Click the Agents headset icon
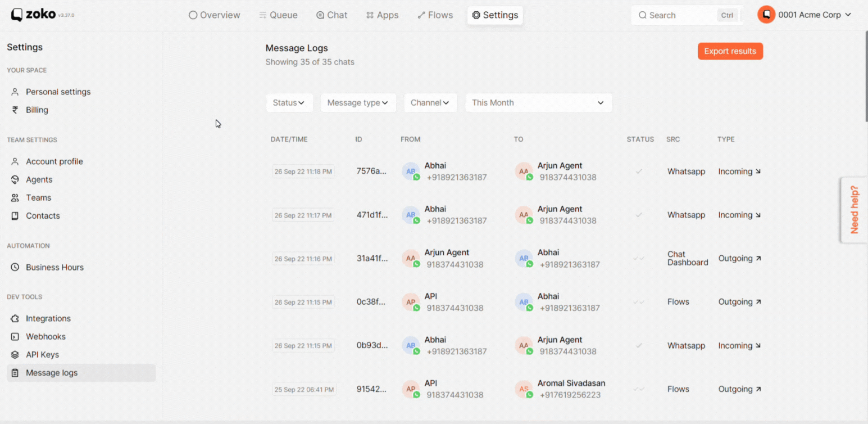 tap(15, 179)
